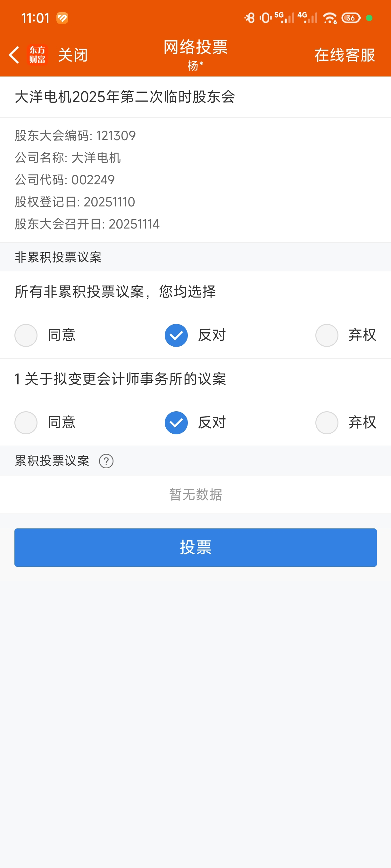
Task: Open the cumulative voting help icon
Action: coord(106,461)
